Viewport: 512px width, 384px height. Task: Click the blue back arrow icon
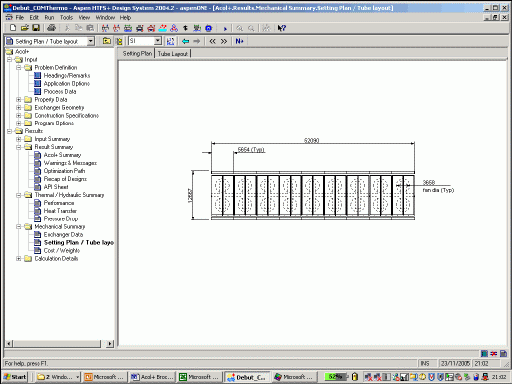(x=185, y=41)
